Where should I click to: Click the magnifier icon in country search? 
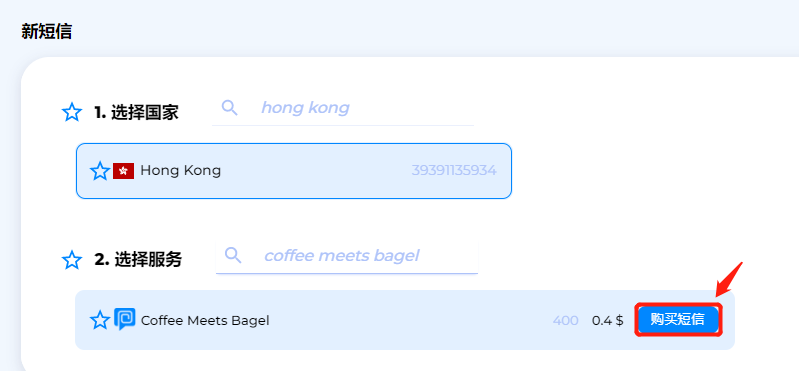230,108
